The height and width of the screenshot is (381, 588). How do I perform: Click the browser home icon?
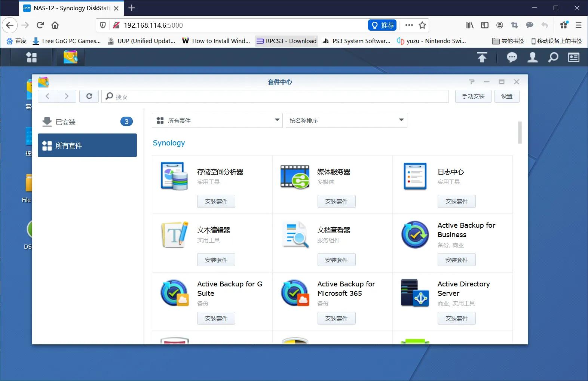pyautogui.click(x=55, y=25)
